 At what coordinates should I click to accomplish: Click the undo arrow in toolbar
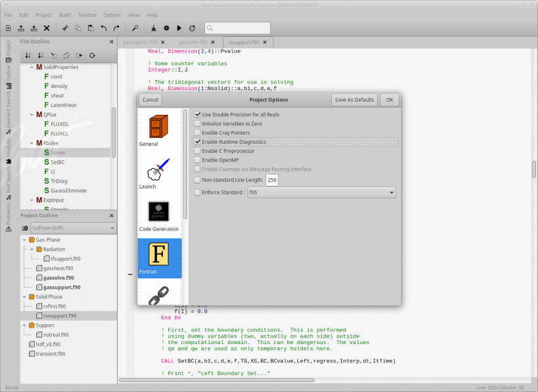[x=104, y=28]
